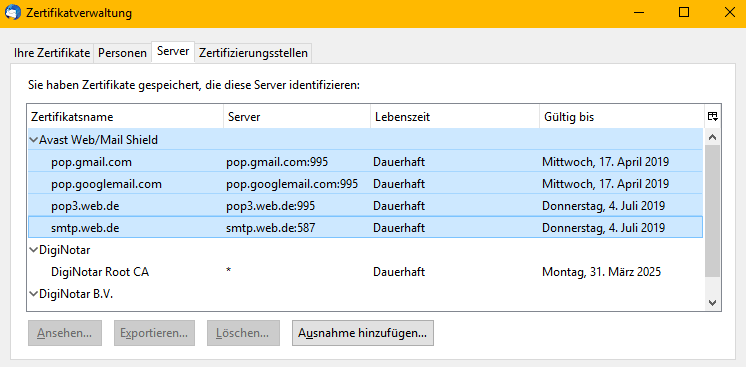Image resolution: width=746 pixels, height=367 pixels.
Task: Switch to Ihre Zertifikate tab
Action: [x=52, y=53]
